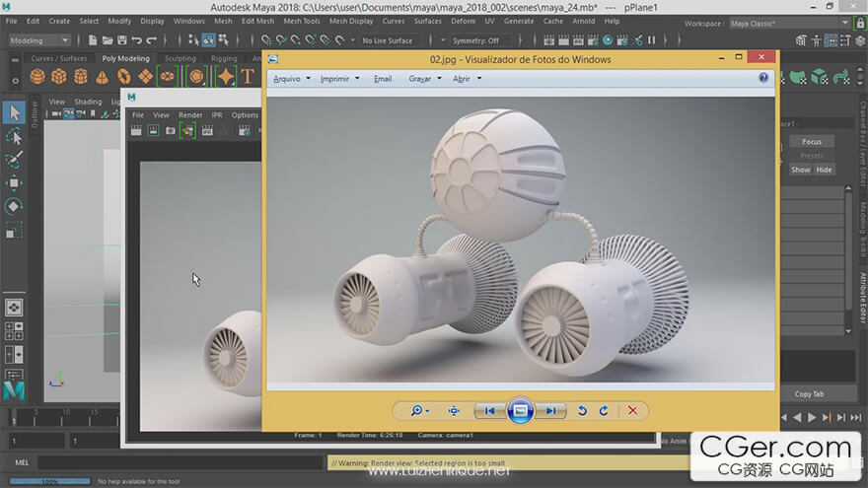Open the Arnold menu in Maya
The image size is (868, 488).
[x=584, y=21]
